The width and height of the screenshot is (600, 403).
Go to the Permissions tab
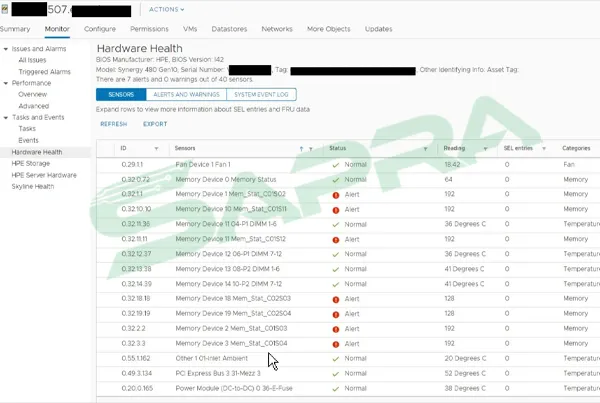(149, 29)
